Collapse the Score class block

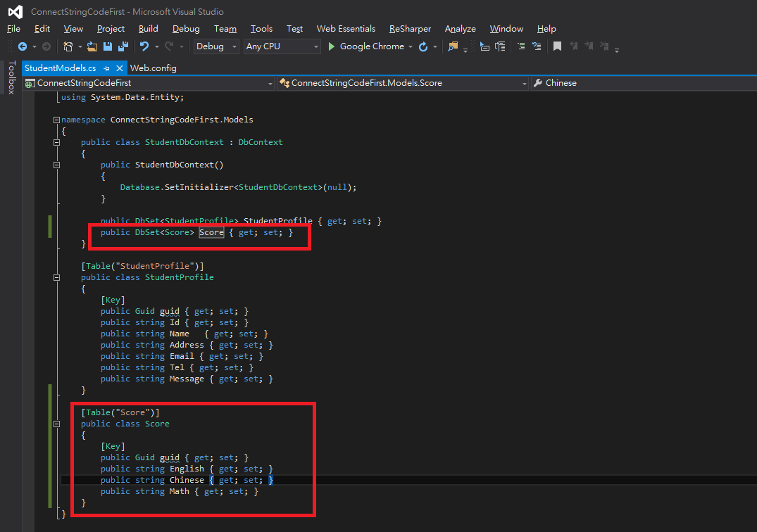pos(56,424)
